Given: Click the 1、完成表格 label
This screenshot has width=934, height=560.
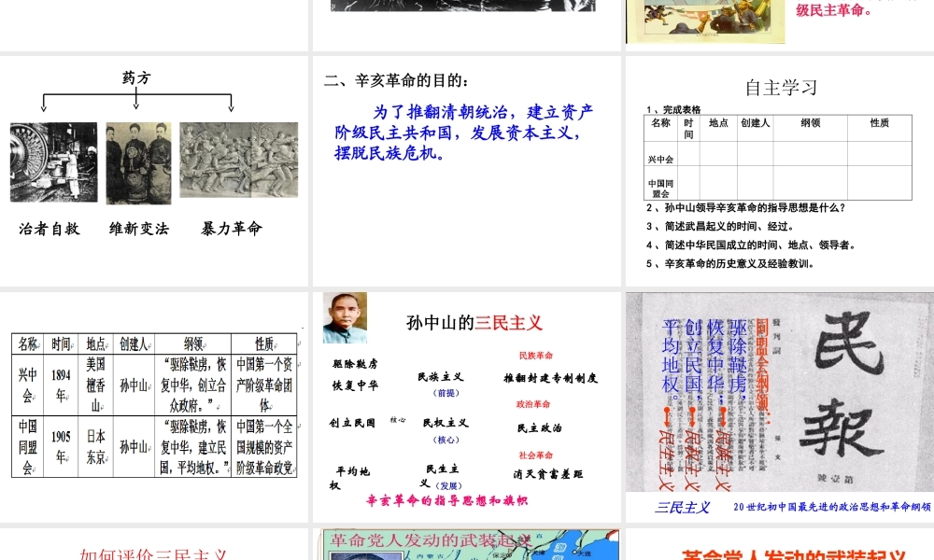Looking at the screenshot, I should click(x=673, y=109).
